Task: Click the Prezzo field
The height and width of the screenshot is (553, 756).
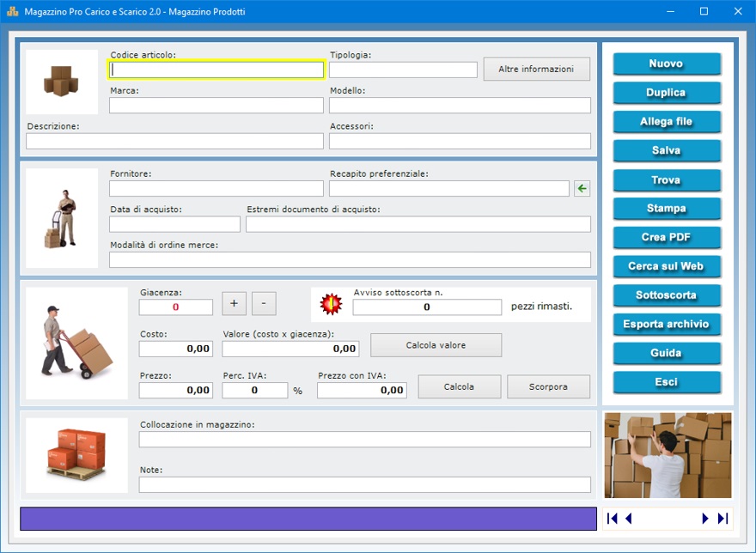Action: pos(176,390)
